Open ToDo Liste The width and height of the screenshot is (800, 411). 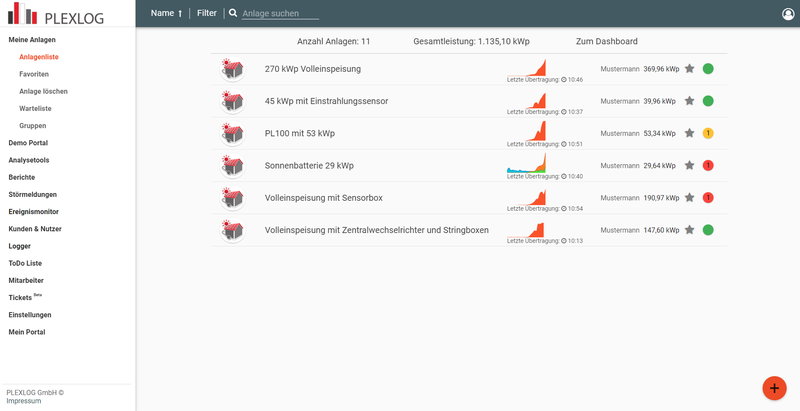[x=25, y=263]
